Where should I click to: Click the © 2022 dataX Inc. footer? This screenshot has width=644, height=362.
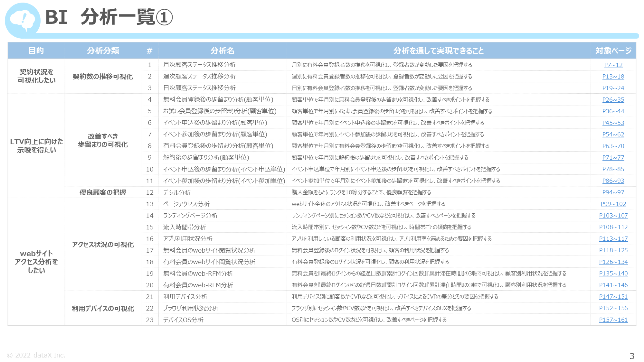pos(36,355)
